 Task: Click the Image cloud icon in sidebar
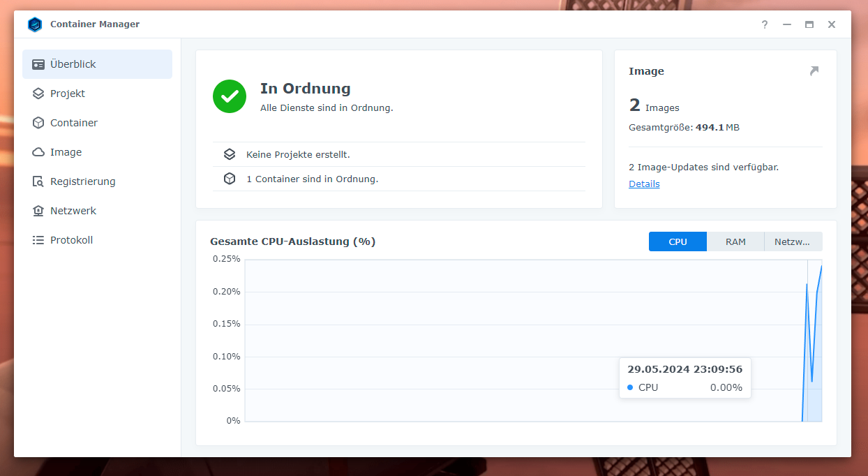38,152
